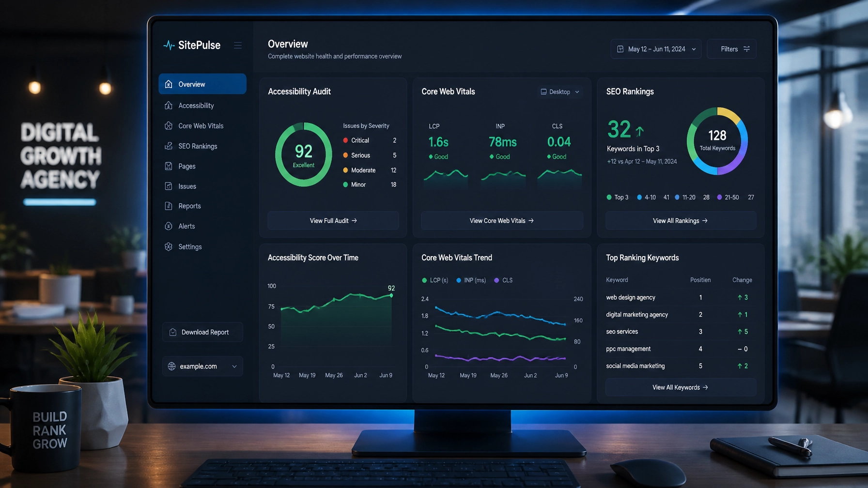Screen dimensions: 868x488
Task: Click the Alerts sidebar icon
Action: [169, 226]
